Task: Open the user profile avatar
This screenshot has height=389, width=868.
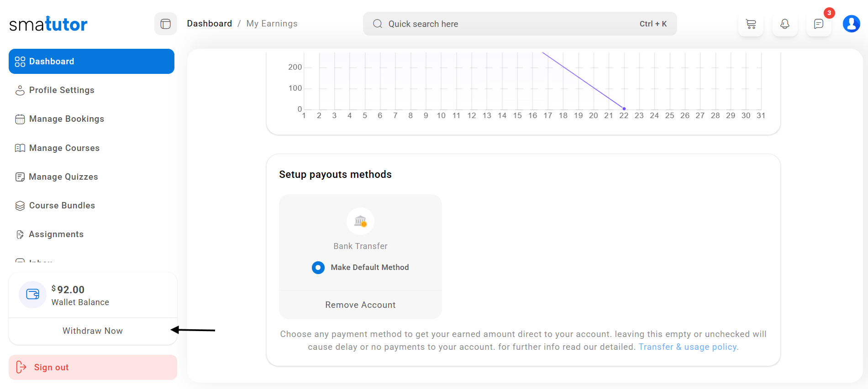Action: 851,24
